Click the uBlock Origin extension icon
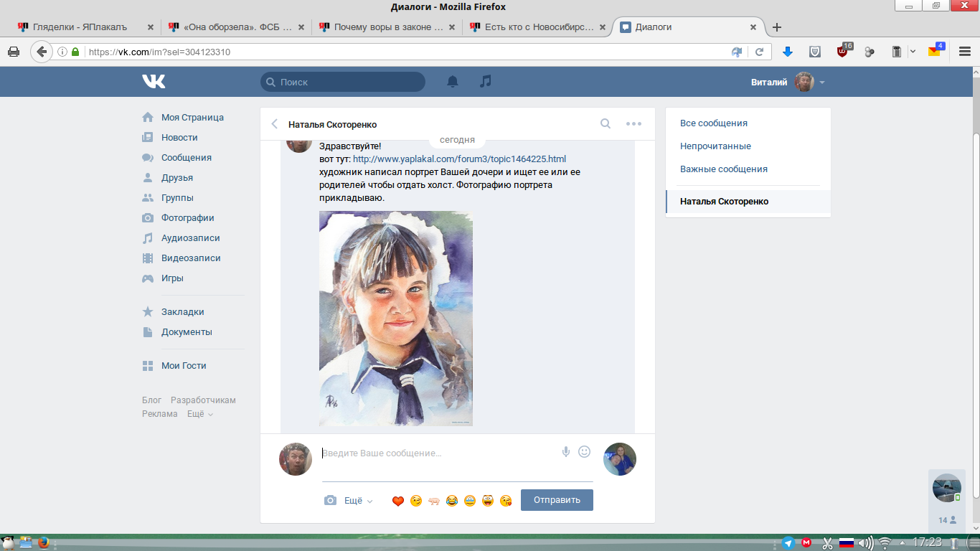The image size is (980, 551). click(843, 51)
